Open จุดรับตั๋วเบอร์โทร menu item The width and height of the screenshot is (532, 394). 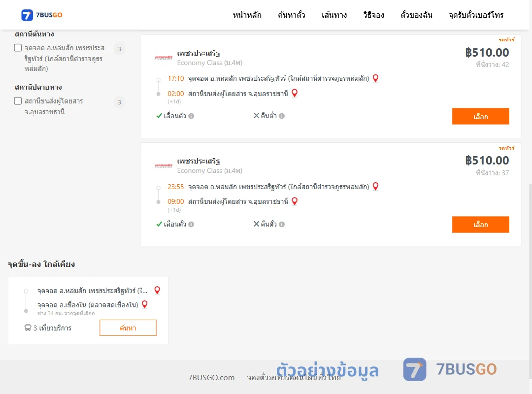coord(476,15)
